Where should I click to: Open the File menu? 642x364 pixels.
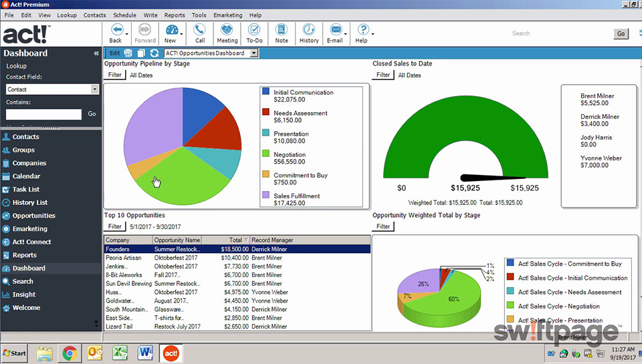coord(9,15)
